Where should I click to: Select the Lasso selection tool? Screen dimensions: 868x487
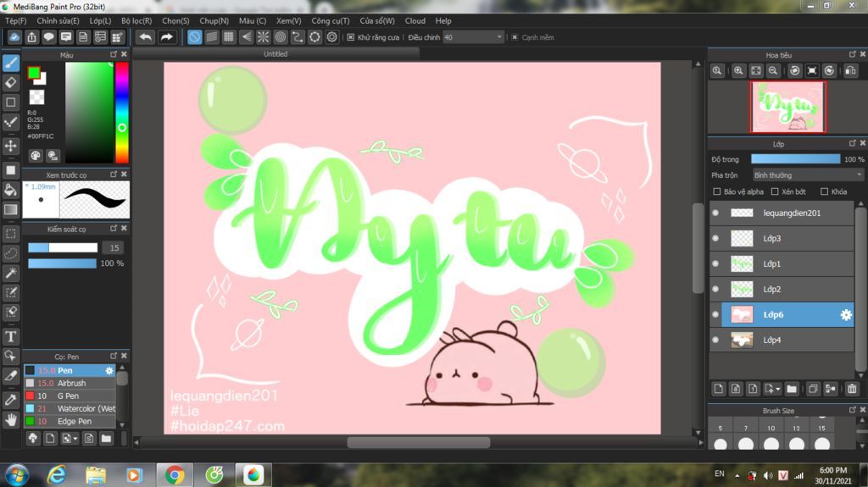pos(10,253)
